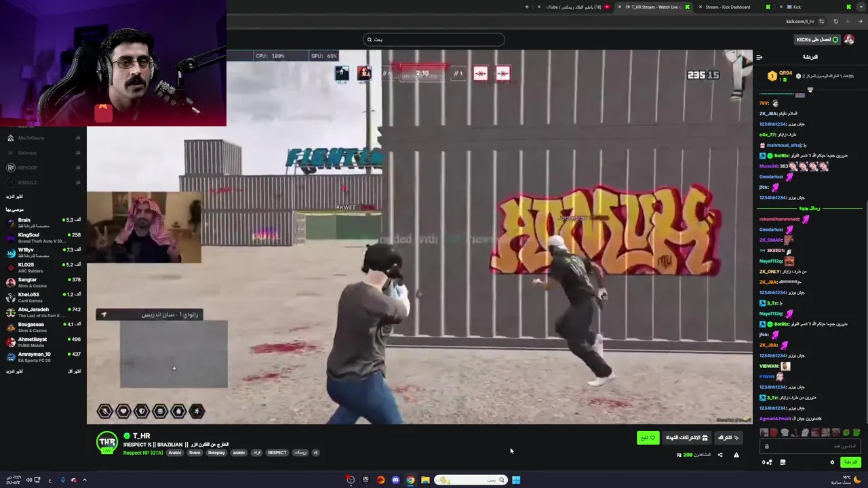Open the Mo7aGame channel in sidebar
868x488 pixels.
point(42,138)
